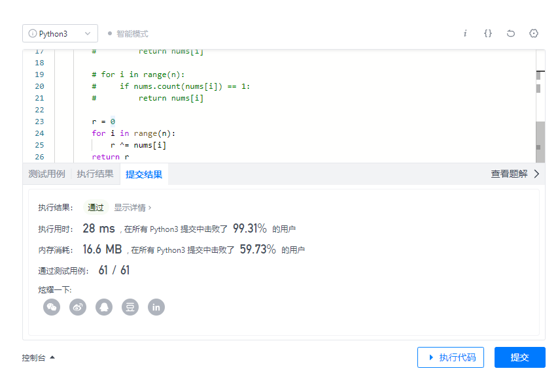Click the 通过 status badge

tap(96, 208)
